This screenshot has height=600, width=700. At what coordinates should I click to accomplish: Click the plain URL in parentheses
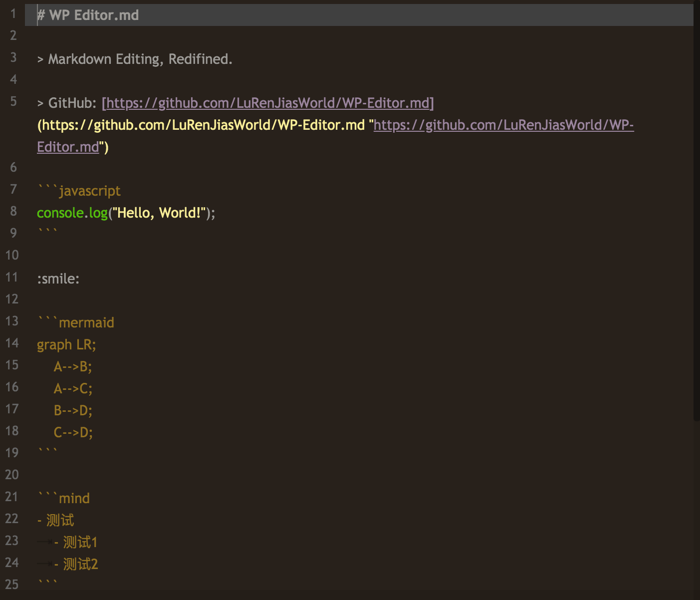click(x=204, y=125)
